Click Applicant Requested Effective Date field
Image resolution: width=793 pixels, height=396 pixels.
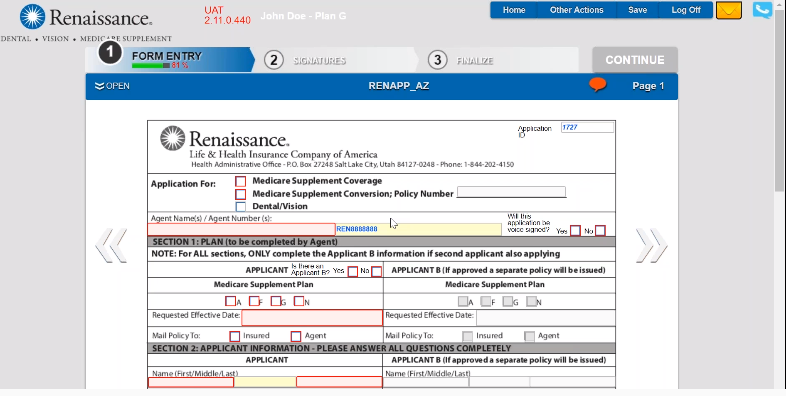click(x=312, y=318)
